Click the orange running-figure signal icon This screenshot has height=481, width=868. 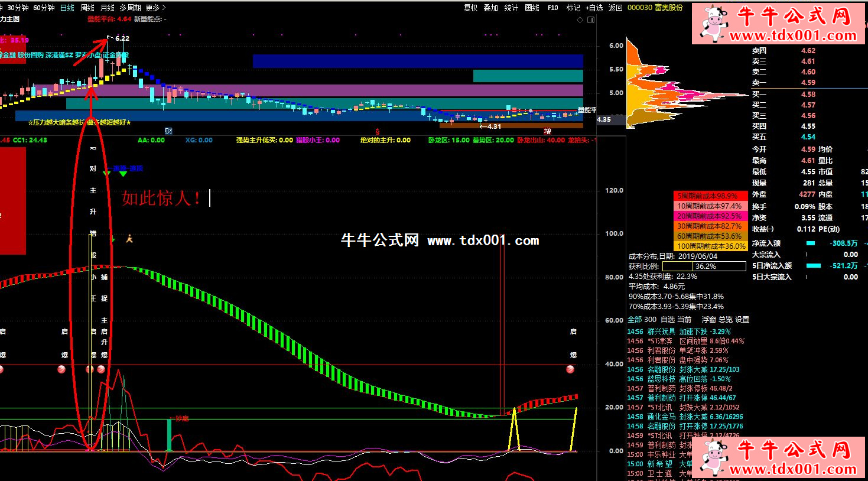tap(129, 239)
